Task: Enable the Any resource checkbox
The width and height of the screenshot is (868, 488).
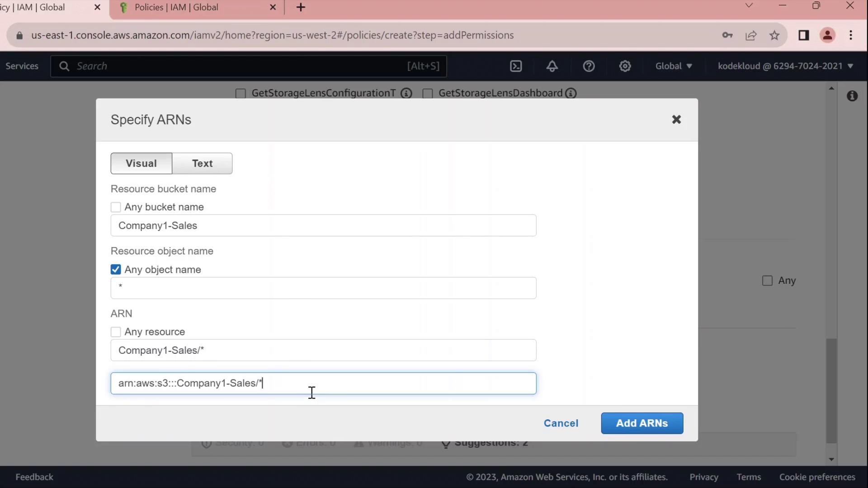Action: 116,332
